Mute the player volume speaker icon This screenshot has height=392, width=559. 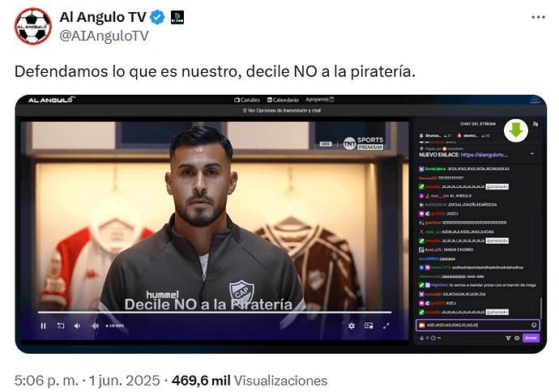(x=77, y=326)
